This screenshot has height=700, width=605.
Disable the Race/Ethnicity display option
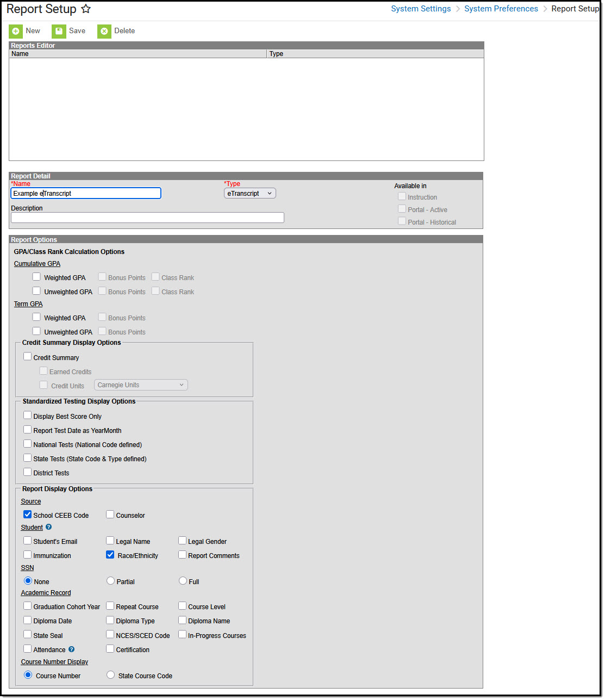[110, 554]
